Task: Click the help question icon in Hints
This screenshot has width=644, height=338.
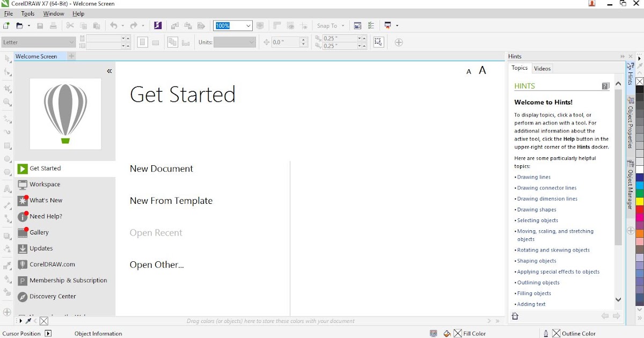Action: point(605,86)
